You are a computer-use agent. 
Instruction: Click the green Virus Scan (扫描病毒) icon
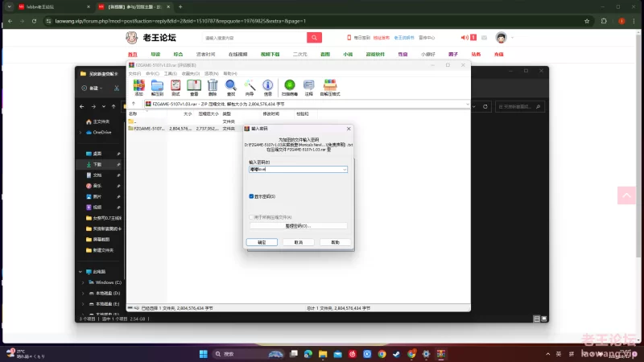(290, 88)
